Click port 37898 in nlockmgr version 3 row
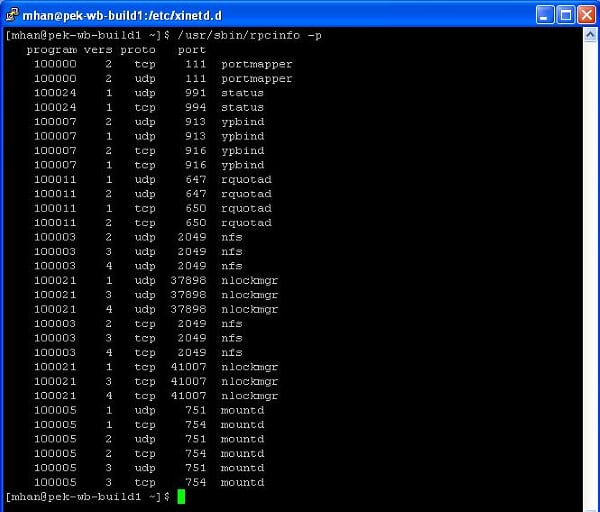The height and width of the screenshot is (512, 600). (188, 295)
